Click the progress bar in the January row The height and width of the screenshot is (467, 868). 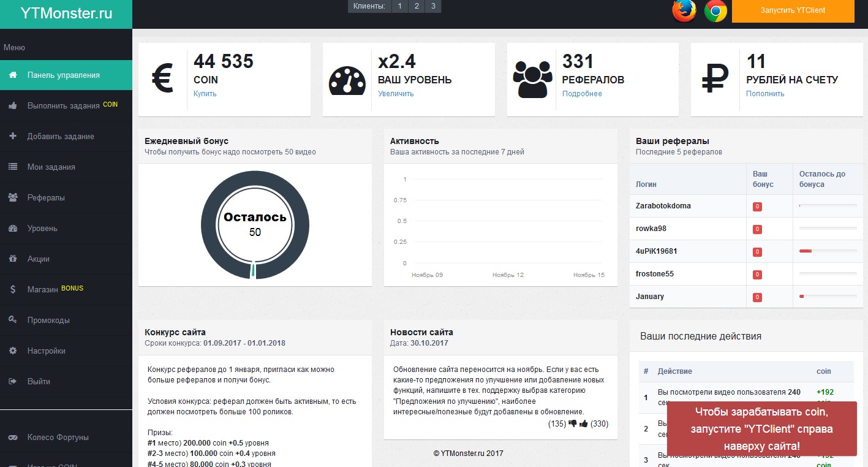click(828, 296)
